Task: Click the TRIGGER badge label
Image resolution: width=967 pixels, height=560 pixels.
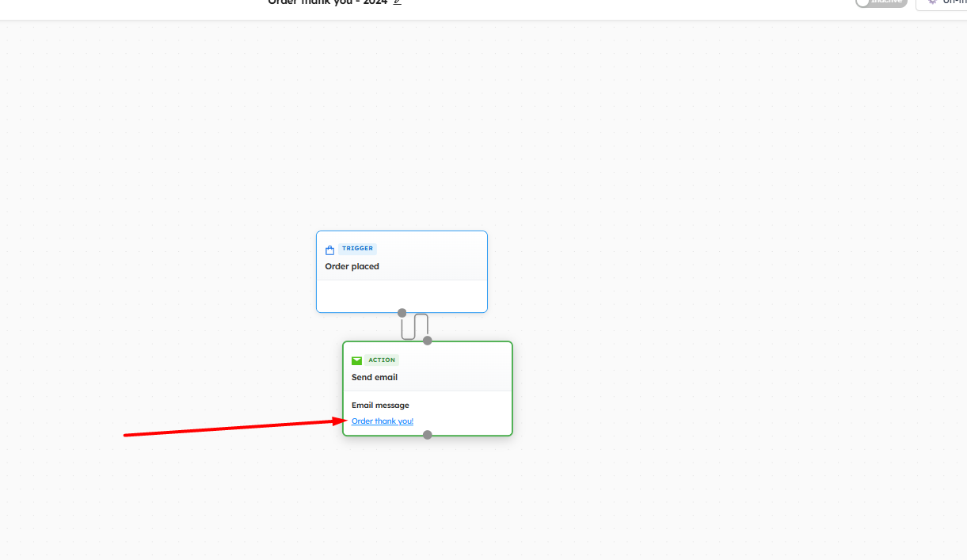Action: tap(357, 249)
